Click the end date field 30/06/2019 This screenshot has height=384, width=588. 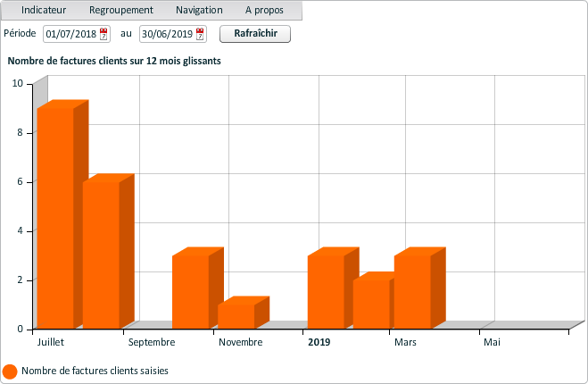tap(173, 34)
